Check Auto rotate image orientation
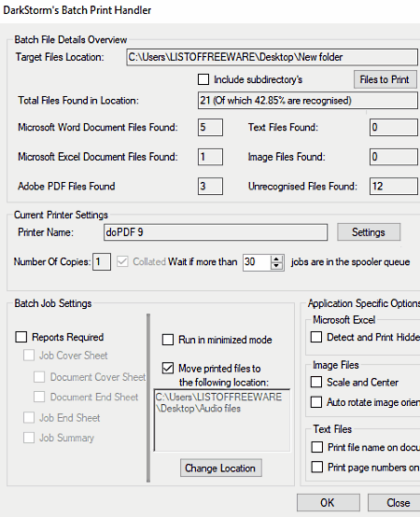This screenshot has width=420, height=517. pyautogui.click(x=316, y=402)
